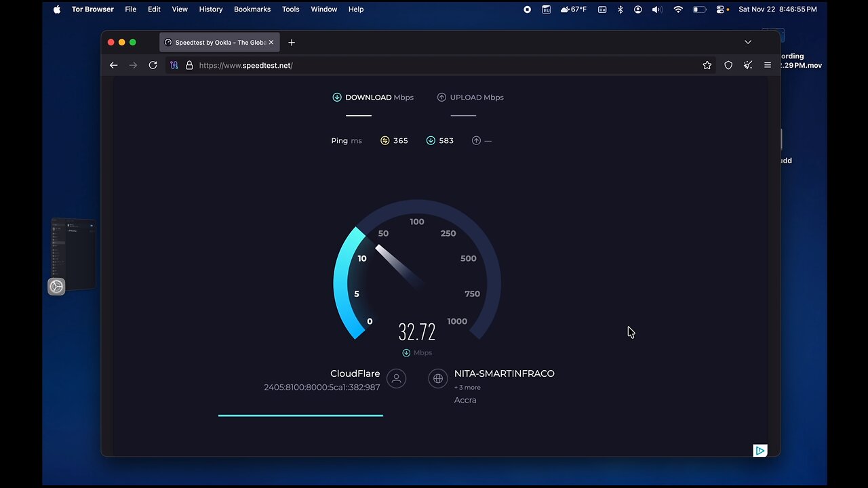The image size is (868, 488).
Task: Select the UPLOAD Mbps heading
Action: (477, 97)
